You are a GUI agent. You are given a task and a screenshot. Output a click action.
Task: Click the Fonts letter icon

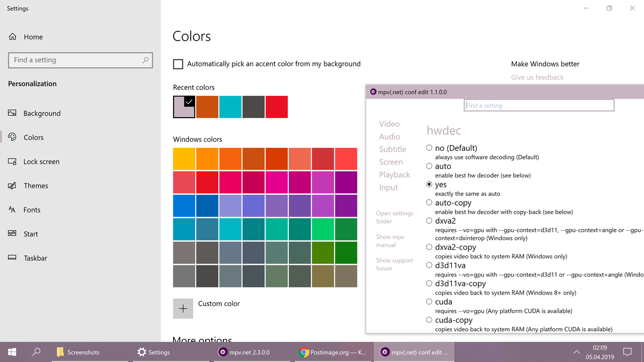[13, 210]
